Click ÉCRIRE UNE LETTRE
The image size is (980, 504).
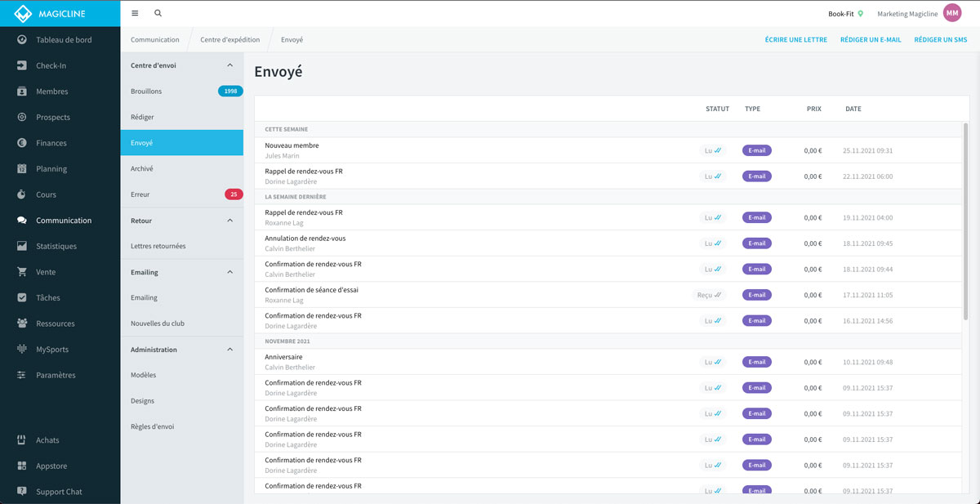pyautogui.click(x=795, y=39)
